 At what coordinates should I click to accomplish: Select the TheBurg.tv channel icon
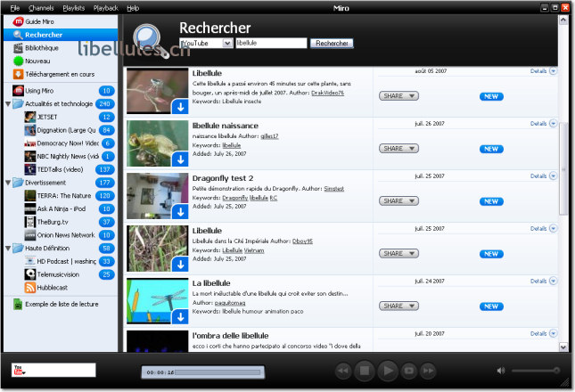(30, 222)
